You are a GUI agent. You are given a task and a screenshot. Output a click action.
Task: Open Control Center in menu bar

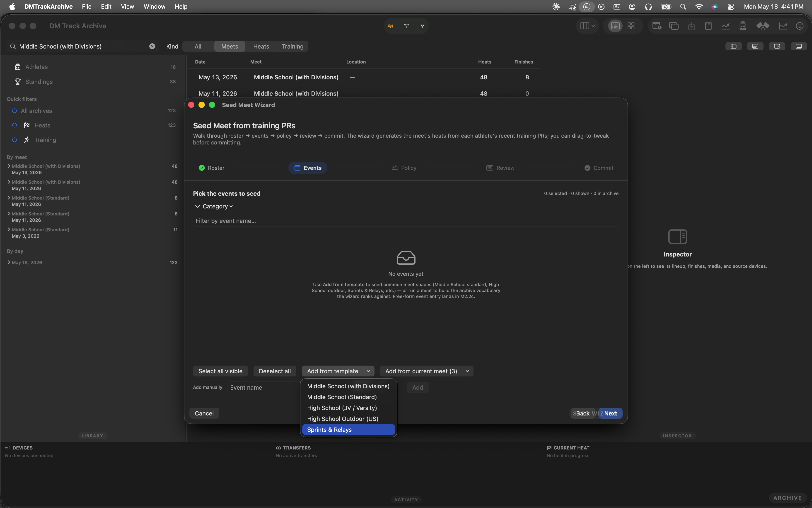[x=730, y=6]
